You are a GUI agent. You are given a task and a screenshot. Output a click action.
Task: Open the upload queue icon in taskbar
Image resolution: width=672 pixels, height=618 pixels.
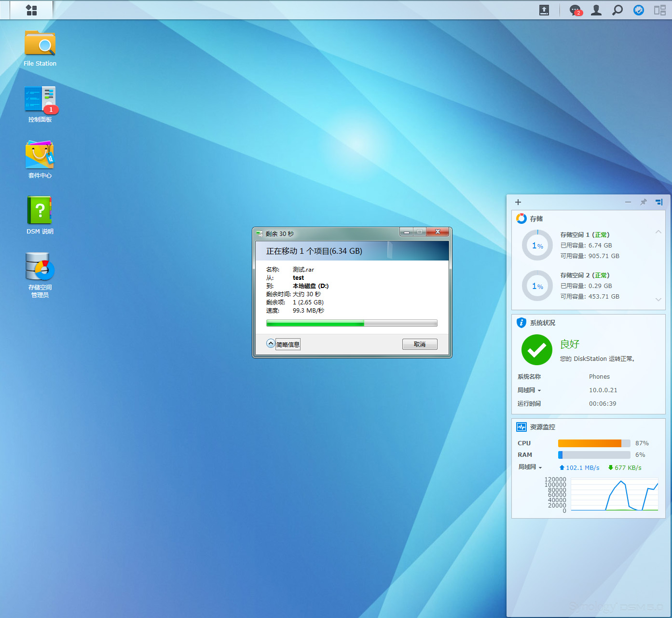[544, 10]
